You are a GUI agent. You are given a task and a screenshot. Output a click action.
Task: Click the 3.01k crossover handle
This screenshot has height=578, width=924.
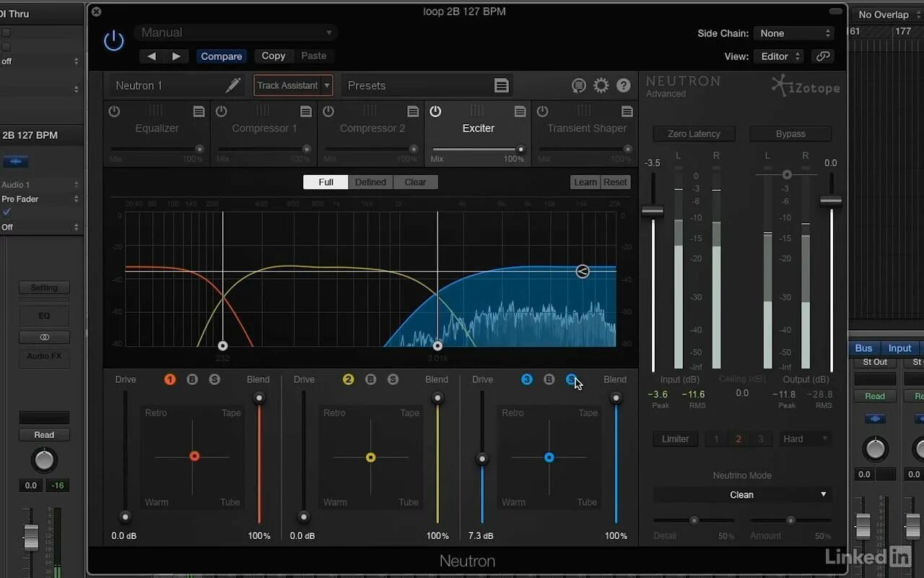[x=437, y=346]
